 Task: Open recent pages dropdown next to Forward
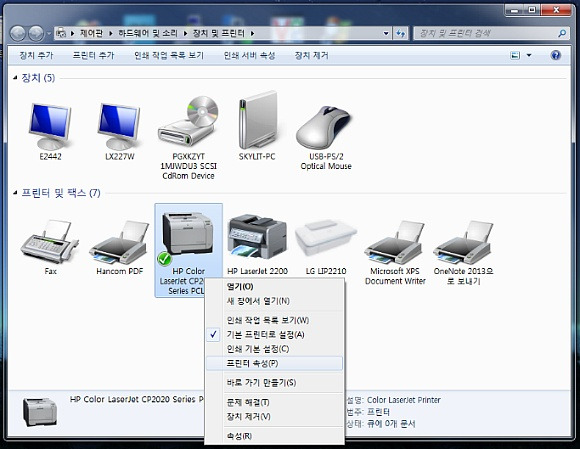(x=49, y=34)
